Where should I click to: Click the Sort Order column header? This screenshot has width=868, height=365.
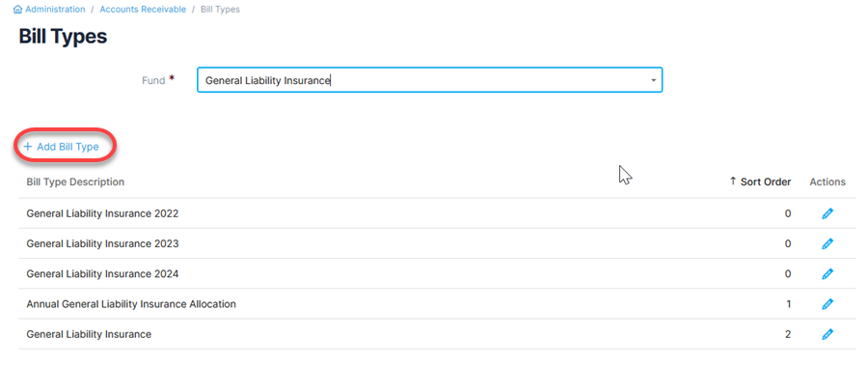click(760, 182)
